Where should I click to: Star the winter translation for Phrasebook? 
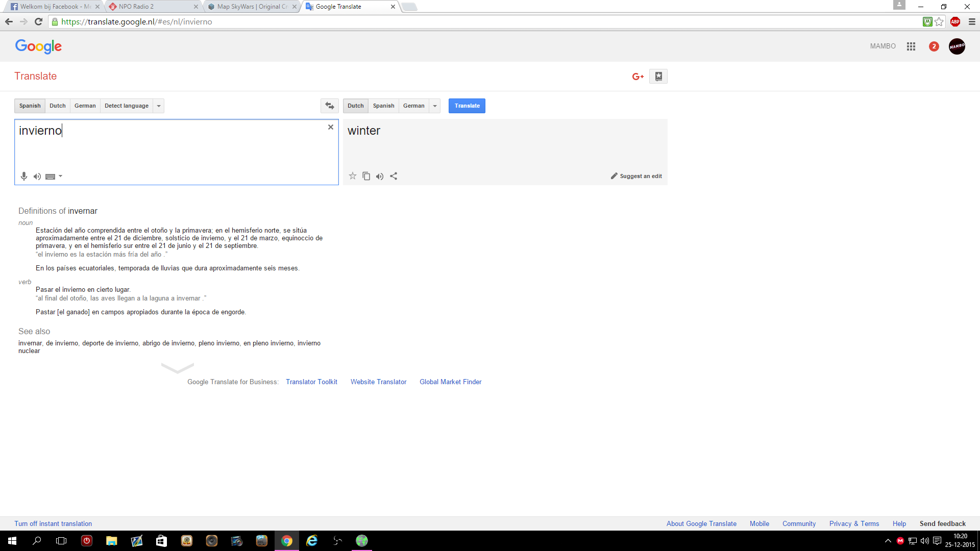[x=353, y=176]
